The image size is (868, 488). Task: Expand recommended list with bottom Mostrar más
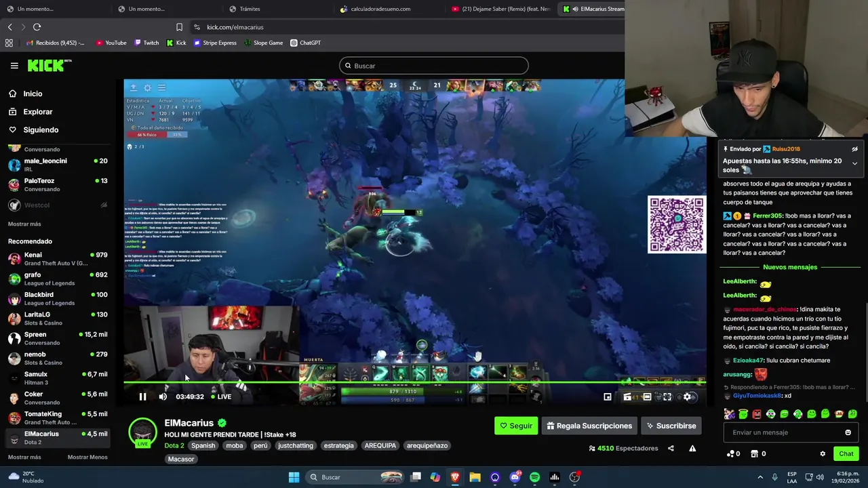(x=24, y=457)
